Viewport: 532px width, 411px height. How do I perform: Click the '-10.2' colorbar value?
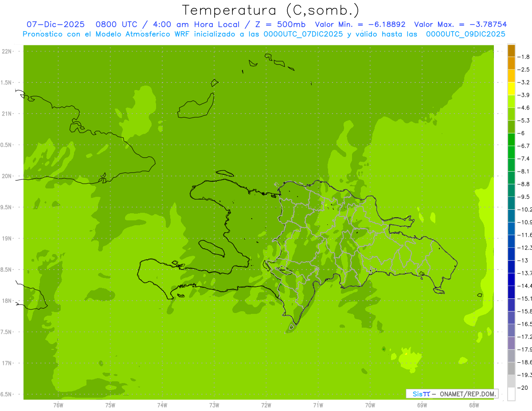(x=525, y=209)
